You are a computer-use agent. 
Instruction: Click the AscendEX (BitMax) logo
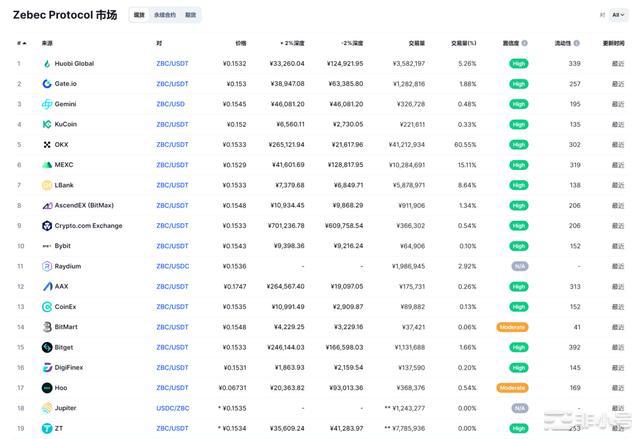coord(47,205)
